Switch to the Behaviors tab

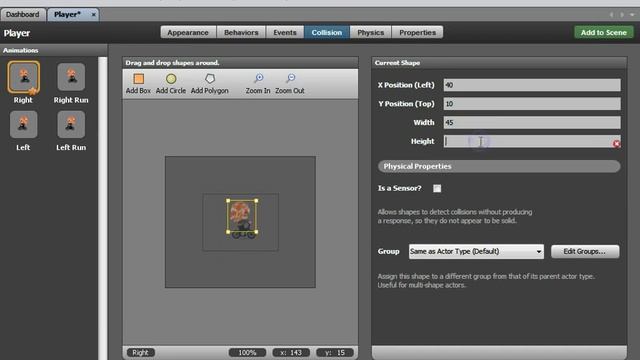click(241, 32)
